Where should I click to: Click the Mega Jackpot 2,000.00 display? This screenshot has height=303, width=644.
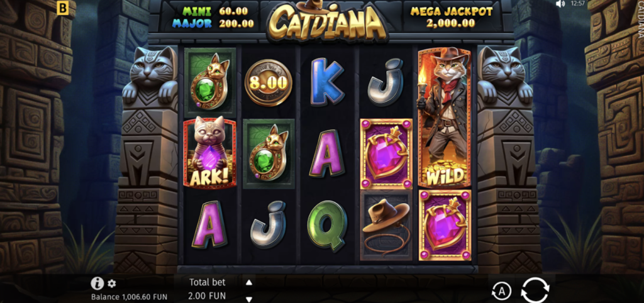[x=450, y=17]
